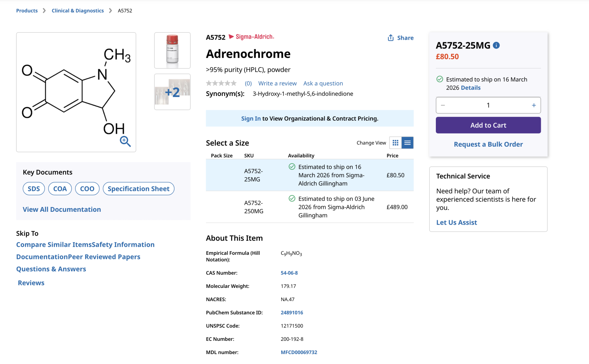Open the SDS document
Viewport: 589px width, 364px height.
34,189
